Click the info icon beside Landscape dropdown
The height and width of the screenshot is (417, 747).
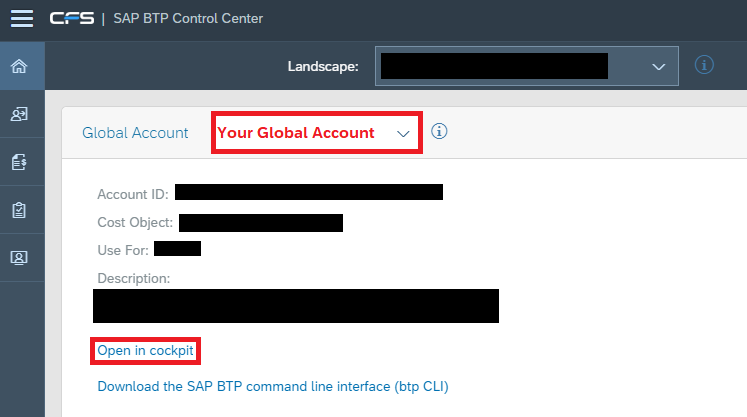704,65
